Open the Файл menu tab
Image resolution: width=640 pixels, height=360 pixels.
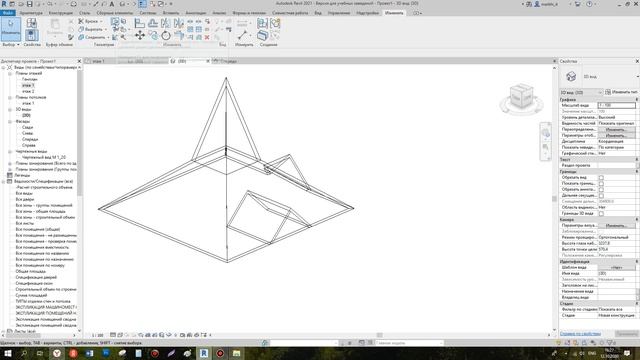(x=8, y=13)
